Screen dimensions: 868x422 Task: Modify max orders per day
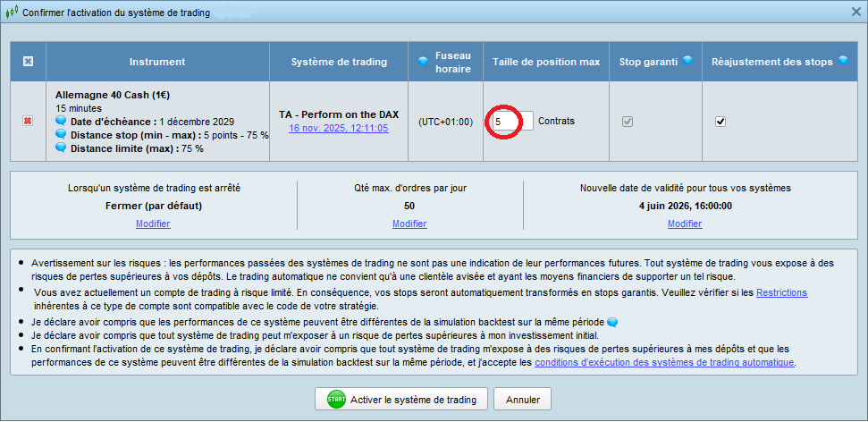point(409,224)
